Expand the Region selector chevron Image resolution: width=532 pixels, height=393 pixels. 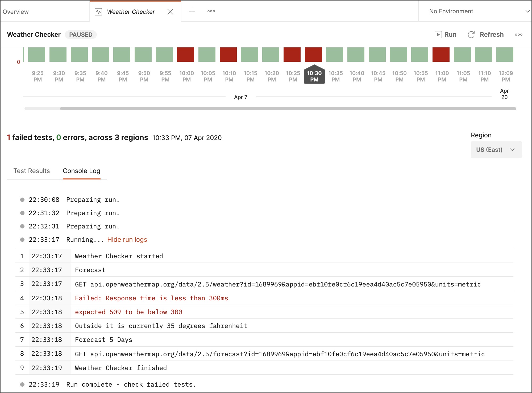(x=512, y=149)
